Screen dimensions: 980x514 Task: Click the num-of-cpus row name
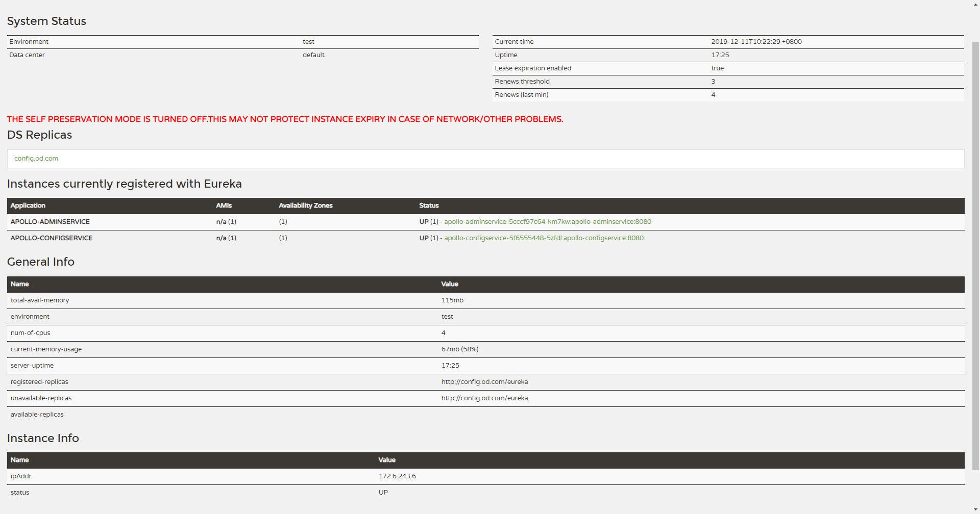pyautogui.click(x=31, y=333)
